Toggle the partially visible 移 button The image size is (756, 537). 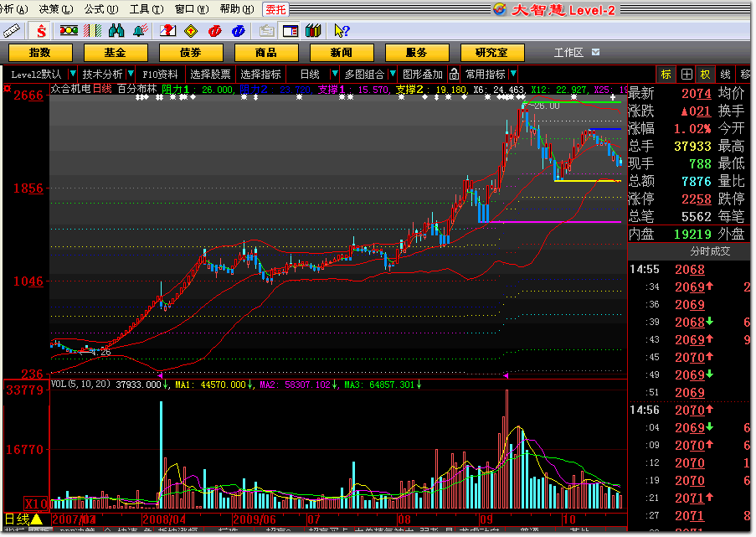click(x=745, y=75)
